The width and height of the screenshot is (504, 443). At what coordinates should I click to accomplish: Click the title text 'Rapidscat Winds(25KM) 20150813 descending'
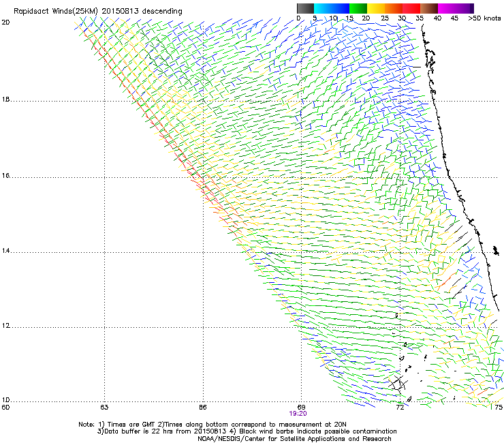[x=97, y=11]
